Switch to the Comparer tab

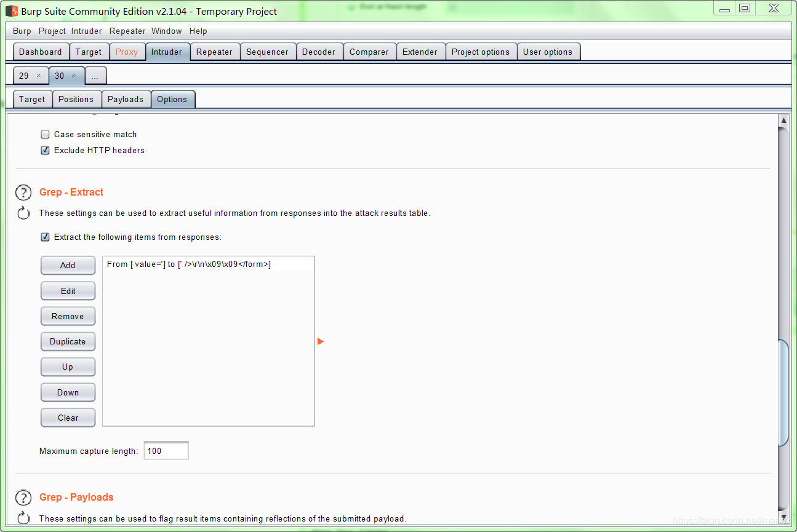(x=369, y=52)
